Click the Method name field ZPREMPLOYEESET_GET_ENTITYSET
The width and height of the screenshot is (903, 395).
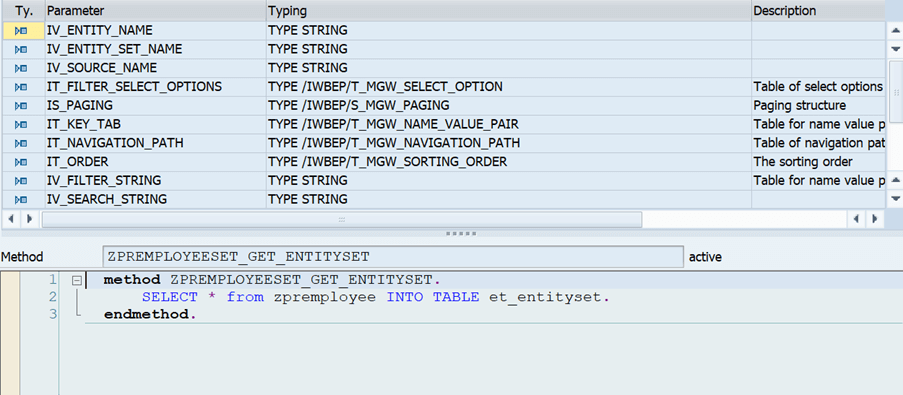pyautogui.click(x=393, y=257)
